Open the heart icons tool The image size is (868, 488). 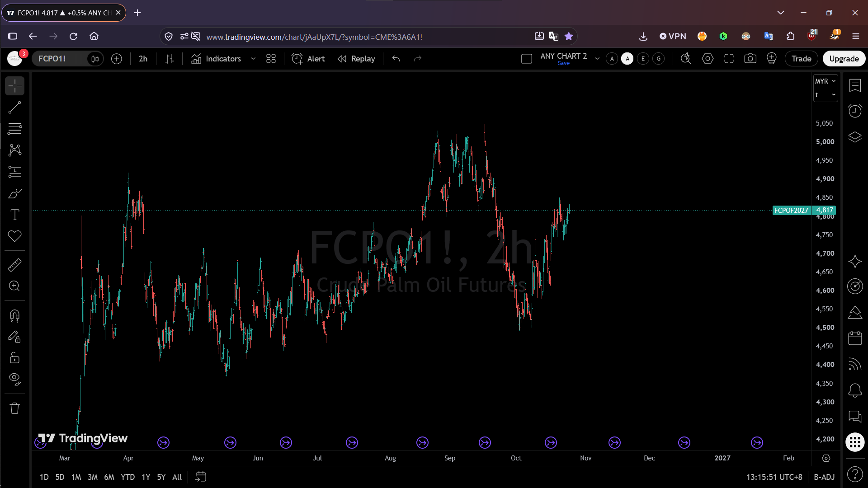point(14,236)
